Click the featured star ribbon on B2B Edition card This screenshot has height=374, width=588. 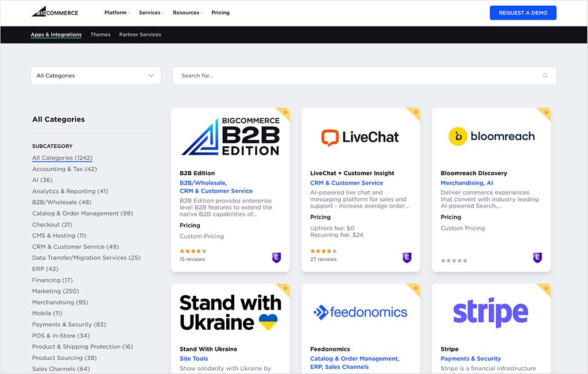tap(284, 113)
